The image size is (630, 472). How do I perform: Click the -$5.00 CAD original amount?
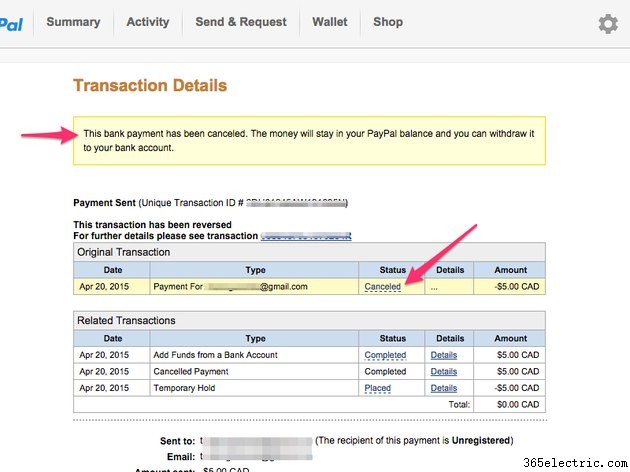pyautogui.click(x=516, y=286)
